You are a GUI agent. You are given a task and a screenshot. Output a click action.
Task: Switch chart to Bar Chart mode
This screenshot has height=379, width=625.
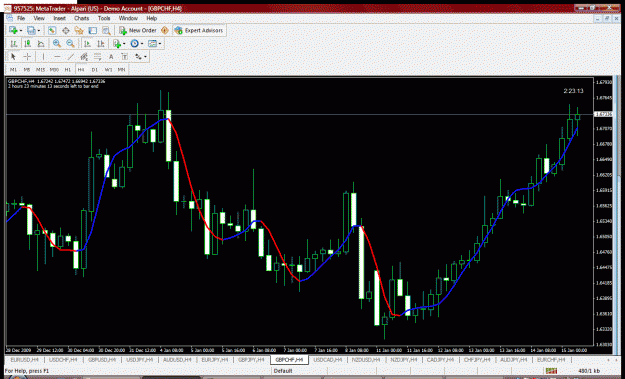pyautogui.click(x=14, y=43)
